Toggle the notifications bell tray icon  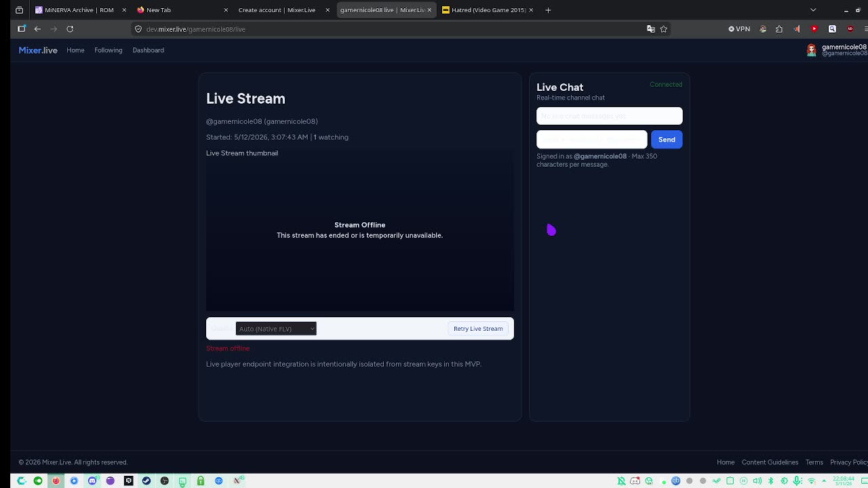tap(621, 481)
